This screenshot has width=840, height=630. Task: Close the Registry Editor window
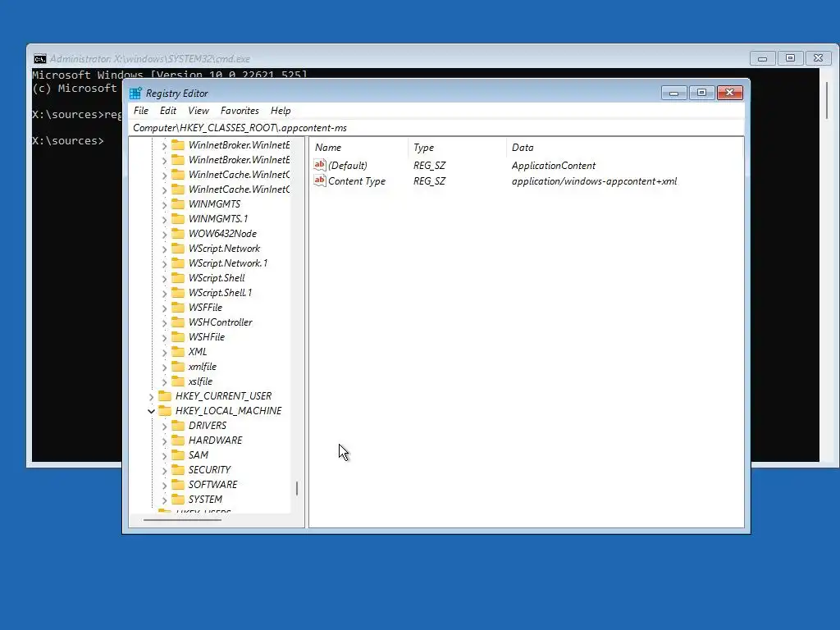tap(729, 94)
